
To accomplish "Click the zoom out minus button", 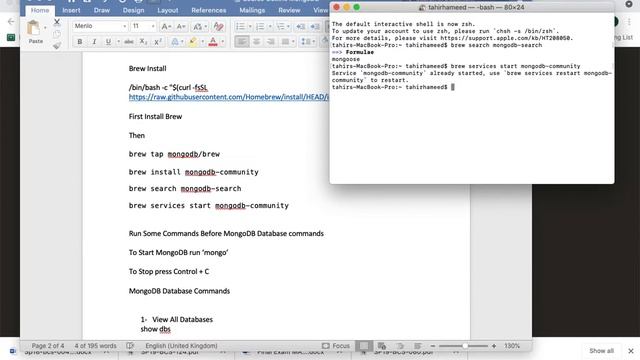I will coord(433,346).
